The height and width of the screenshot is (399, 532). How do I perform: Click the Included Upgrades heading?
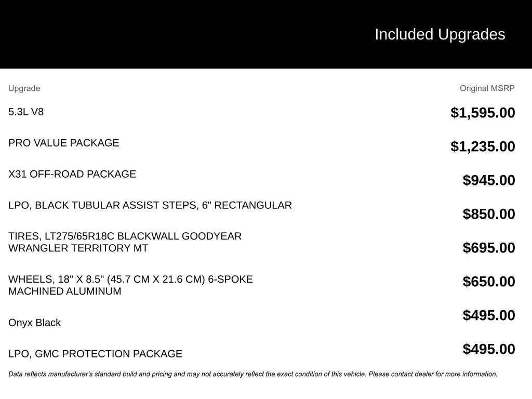pos(440,35)
